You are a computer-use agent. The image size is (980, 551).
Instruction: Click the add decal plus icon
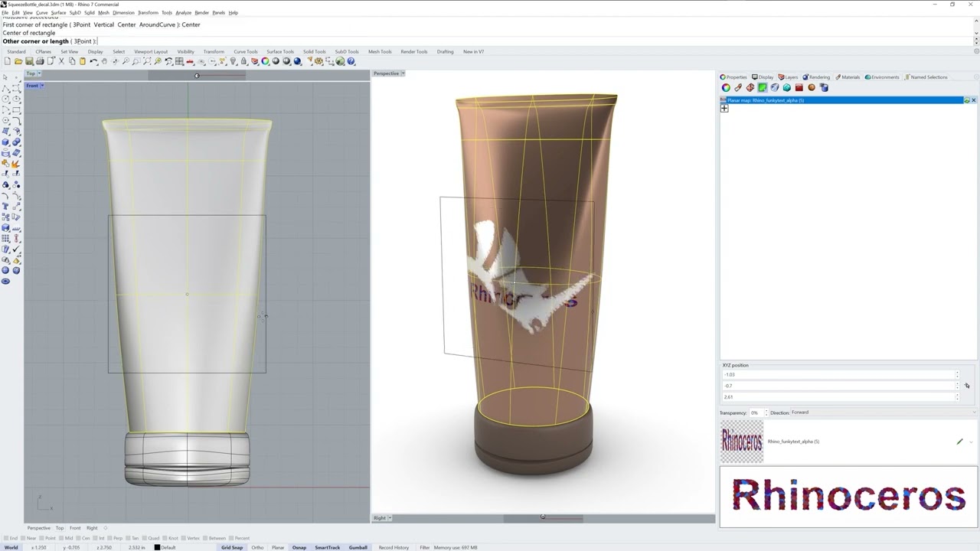coord(724,109)
